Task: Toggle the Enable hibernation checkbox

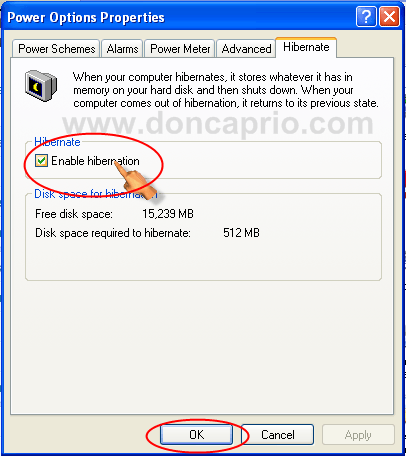Action: 41,161
